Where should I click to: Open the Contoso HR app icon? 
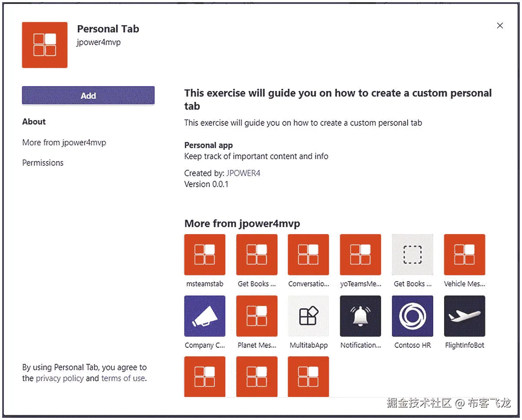click(x=412, y=316)
